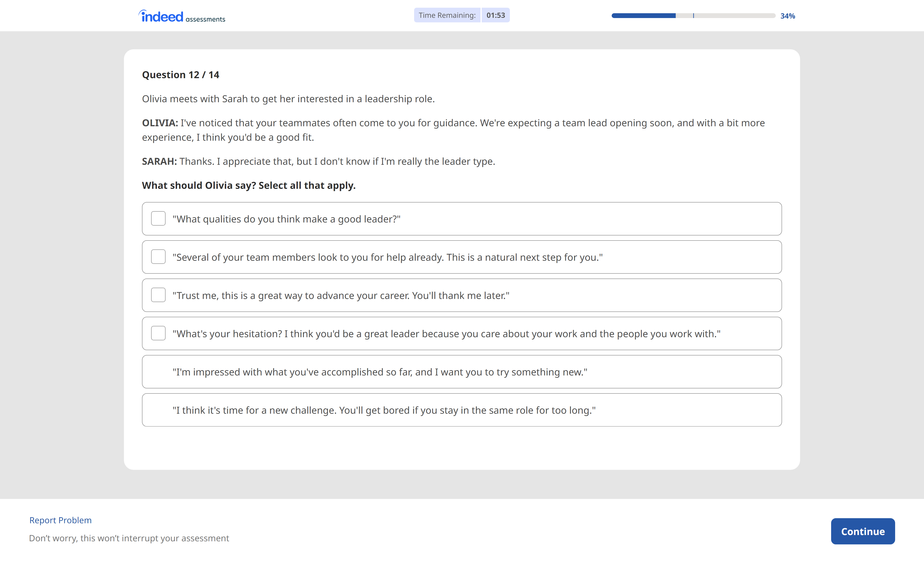This screenshot has width=924, height=564.
Task: Click the 01:53 time remaining value
Action: click(495, 15)
